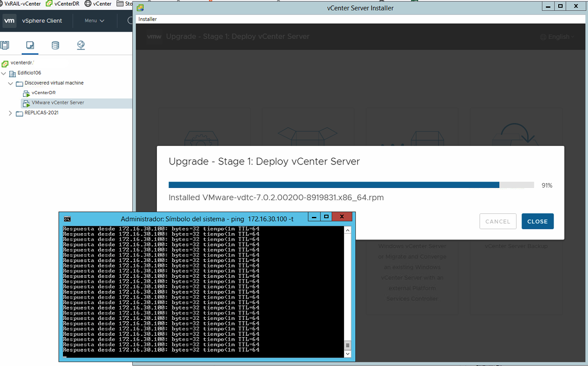Screen dimensions: 588x366
Task: Open the VxRAIL-vCenter bookmark
Action: click(x=20, y=4)
